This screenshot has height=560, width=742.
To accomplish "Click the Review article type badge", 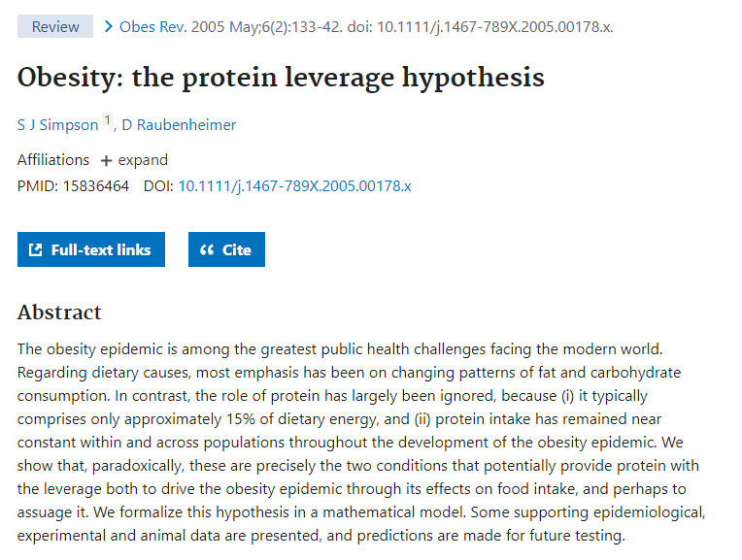I will pyautogui.click(x=55, y=26).
